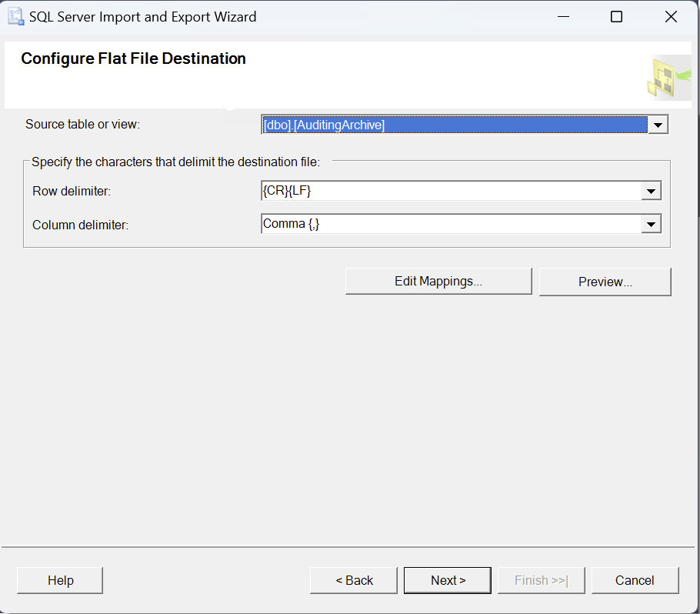Click the 'Source table or view:' label
Viewport: 700px width, 614px height.
82,124
